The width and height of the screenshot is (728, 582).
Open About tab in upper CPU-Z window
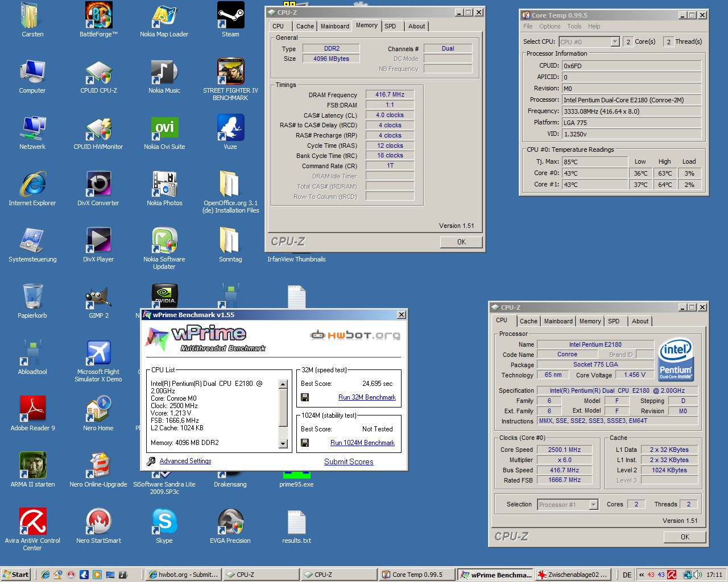click(416, 26)
